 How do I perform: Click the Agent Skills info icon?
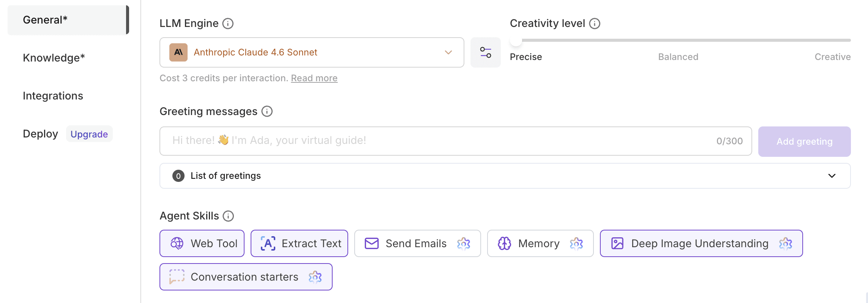(228, 216)
